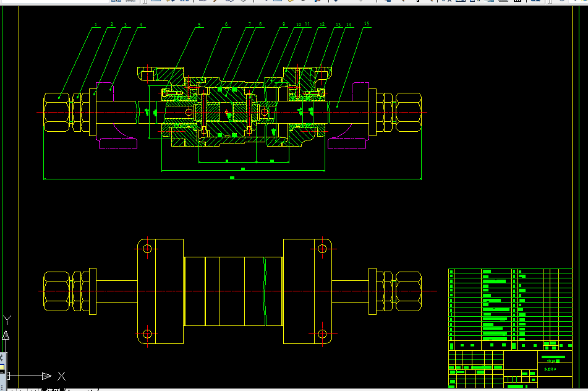Image resolution: width=588 pixels, height=391 pixels.
Task: Select the right hex nut in plan view
Action: tap(409, 291)
